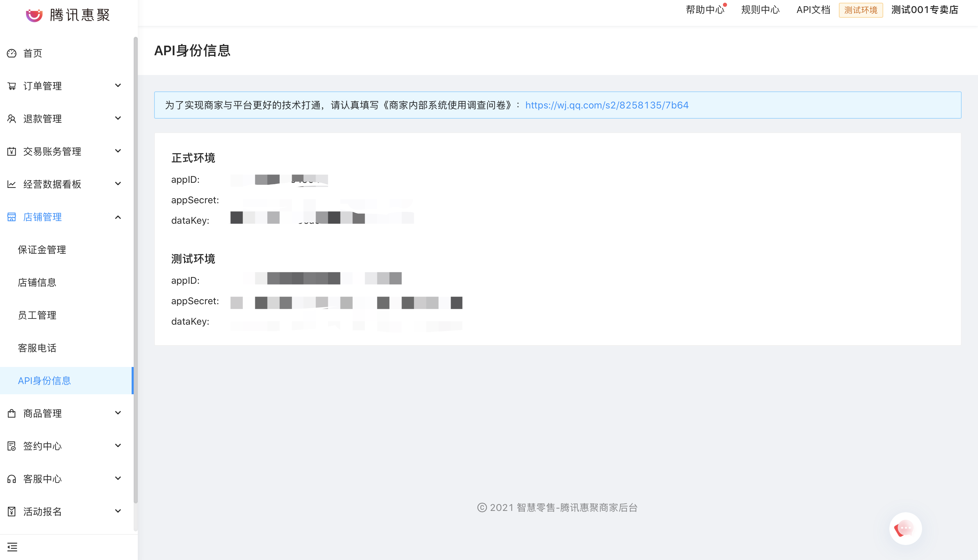This screenshot has height=560, width=978.
Task: Click the Tencent Huiju logo icon
Action: pyautogui.click(x=34, y=15)
